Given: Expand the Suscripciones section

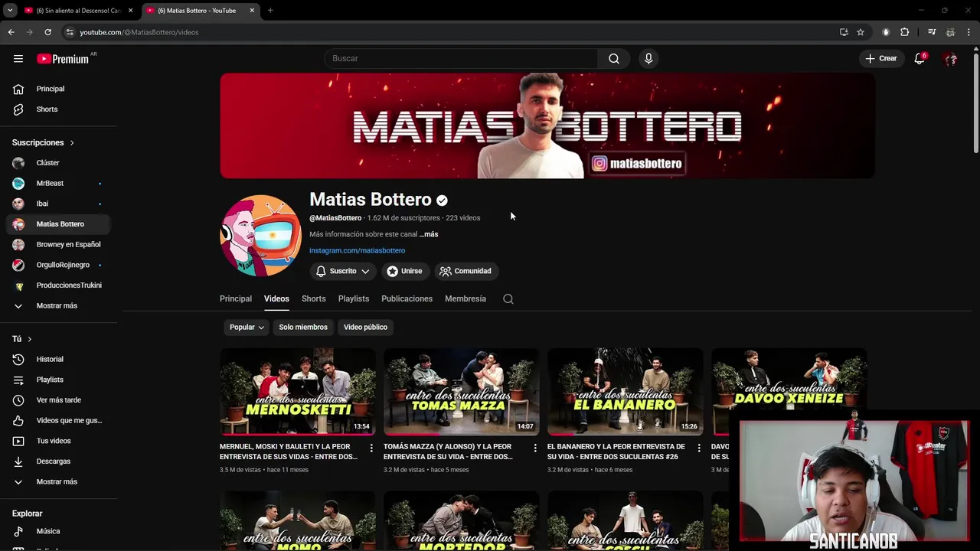Looking at the screenshot, I should coord(44,142).
